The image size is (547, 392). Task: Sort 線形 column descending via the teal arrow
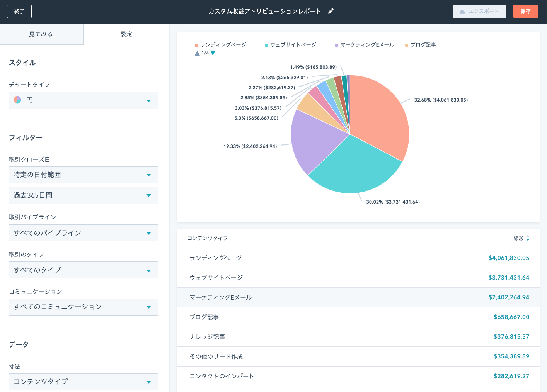[x=528, y=240]
